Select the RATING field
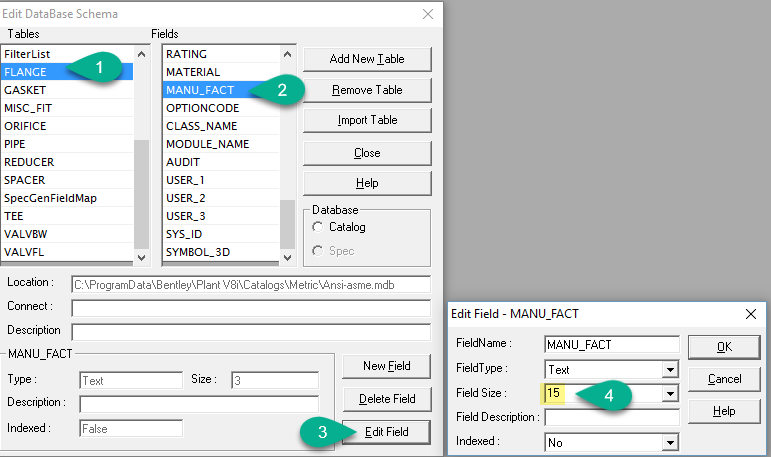The height and width of the screenshot is (457, 771). click(x=221, y=54)
